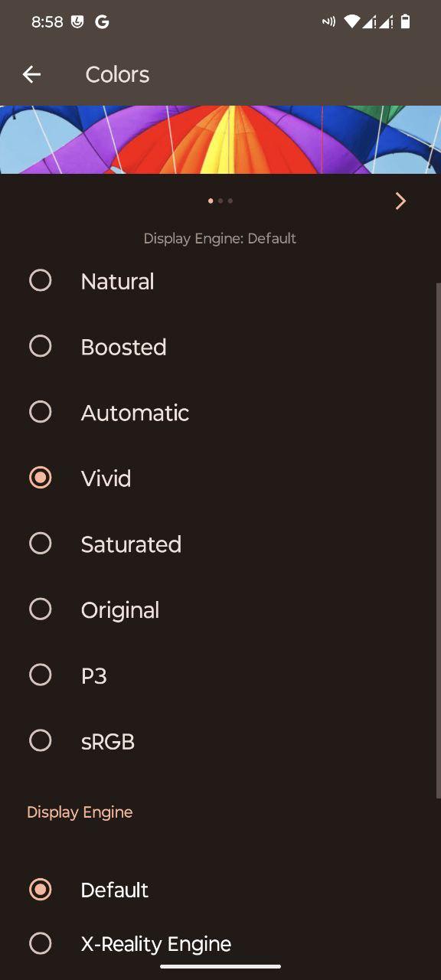
Task: Tap the colorful balloon preview image
Action: click(x=220, y=139)
